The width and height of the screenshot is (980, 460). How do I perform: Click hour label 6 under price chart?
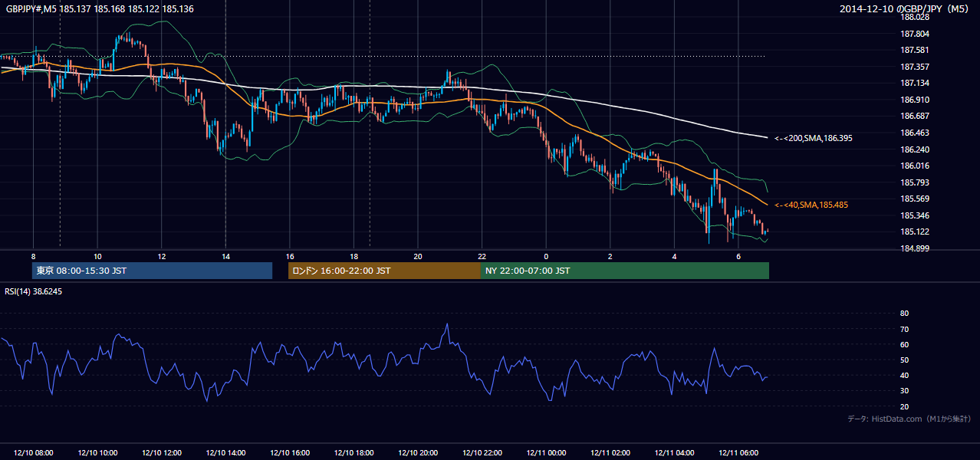(738, 256)
